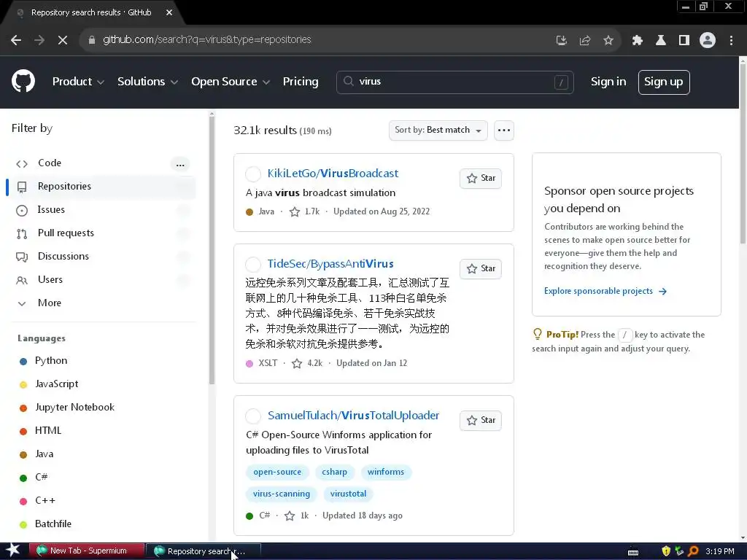Expand the Open Source menu
This screenshot has width=747, height=560.
pos(231,82)
